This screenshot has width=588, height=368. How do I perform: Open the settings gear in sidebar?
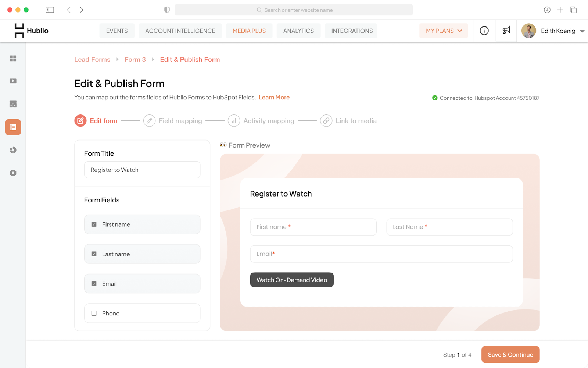13,173
